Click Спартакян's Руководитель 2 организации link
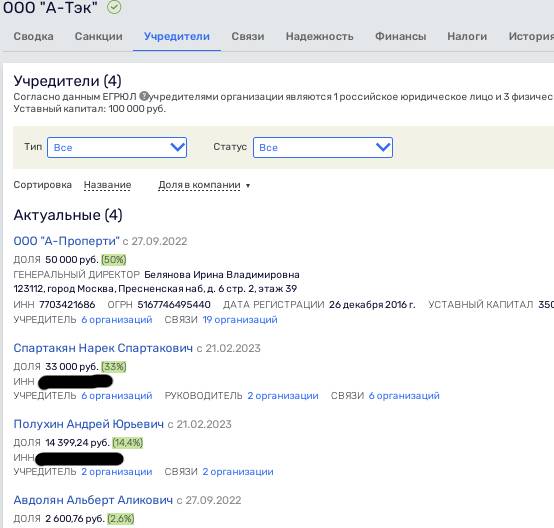554x528 pixels. [283, 396]
